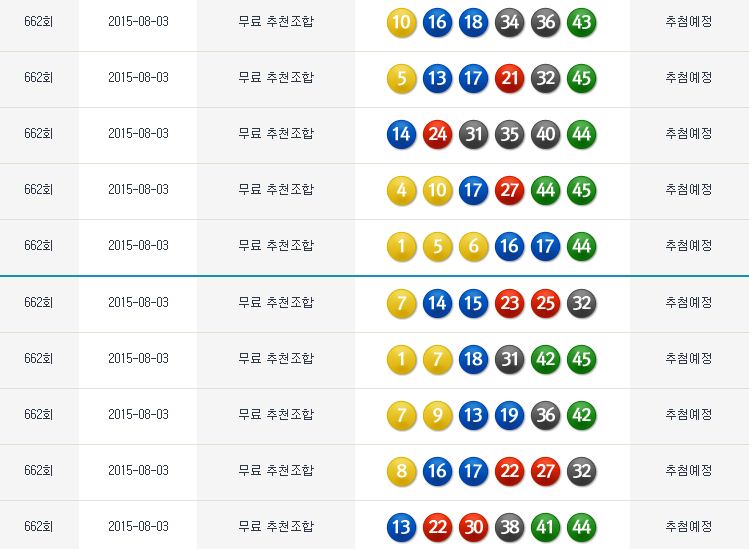749x549 pixels.
Task: Click the yellow number 4 ball
Action: [x=401, y=190]
